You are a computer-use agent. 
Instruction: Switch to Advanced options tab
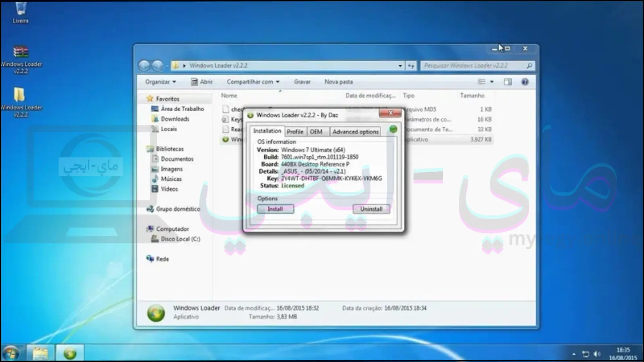356,132
